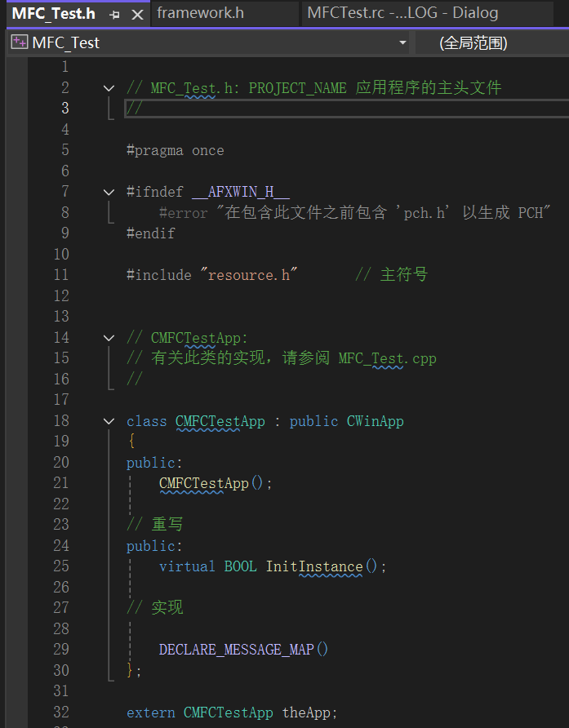The image size is (569, 728).
Task: Collapse the comment block at line 2
Action: (x=109, y=88)
